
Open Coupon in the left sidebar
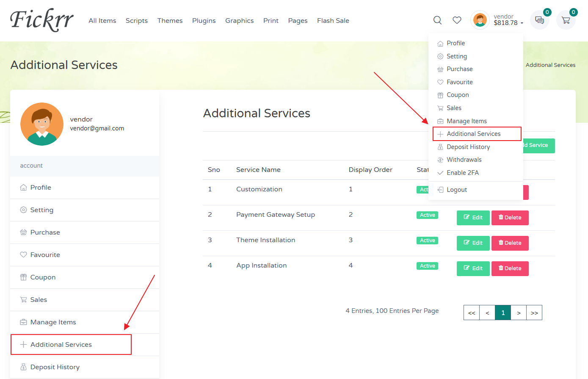click(x=43, y=277)
